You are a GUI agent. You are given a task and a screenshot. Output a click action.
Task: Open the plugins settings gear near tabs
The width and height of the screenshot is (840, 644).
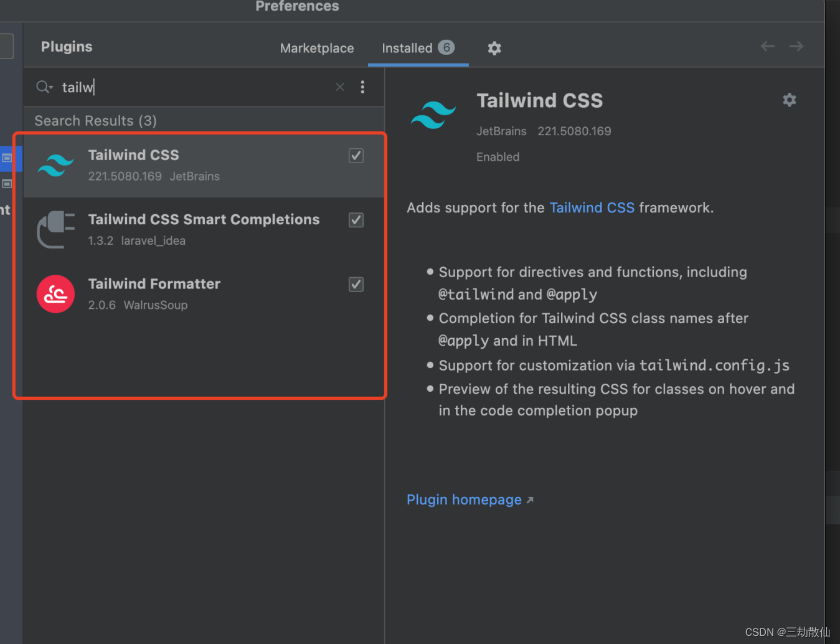[494, 48]
